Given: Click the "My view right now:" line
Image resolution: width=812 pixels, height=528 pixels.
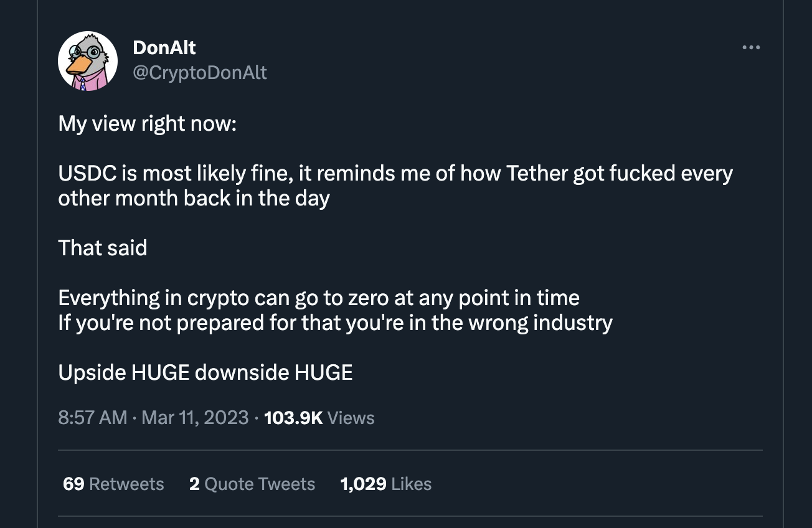Looking at the screenshot, I should tap(148, 123).
